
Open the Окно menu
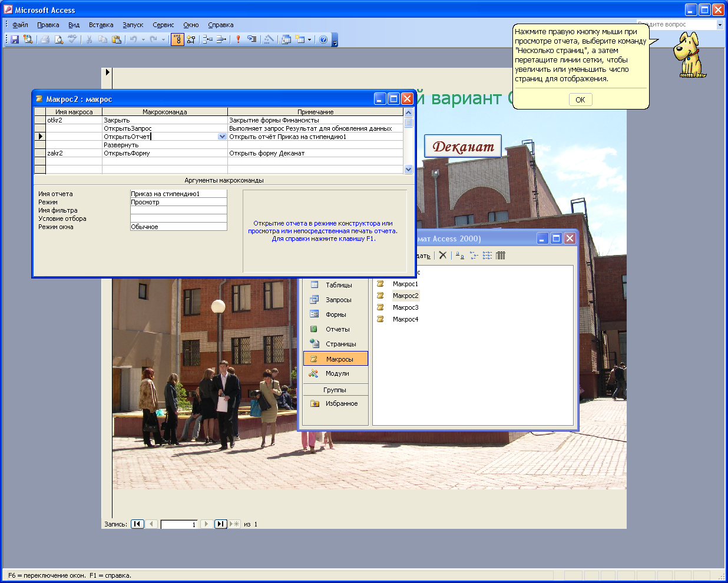tap(191, 25)
